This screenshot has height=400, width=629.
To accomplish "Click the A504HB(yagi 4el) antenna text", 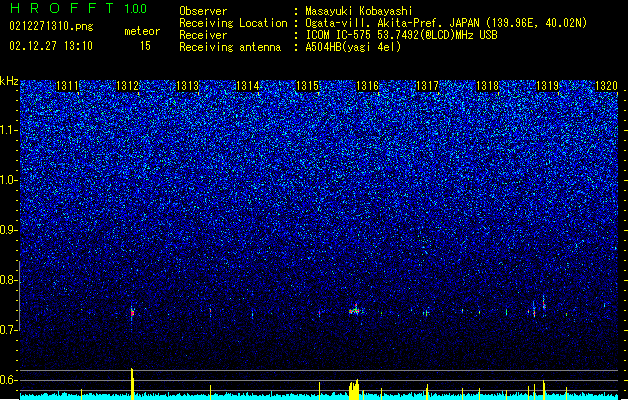I will [x=353, y=47].
